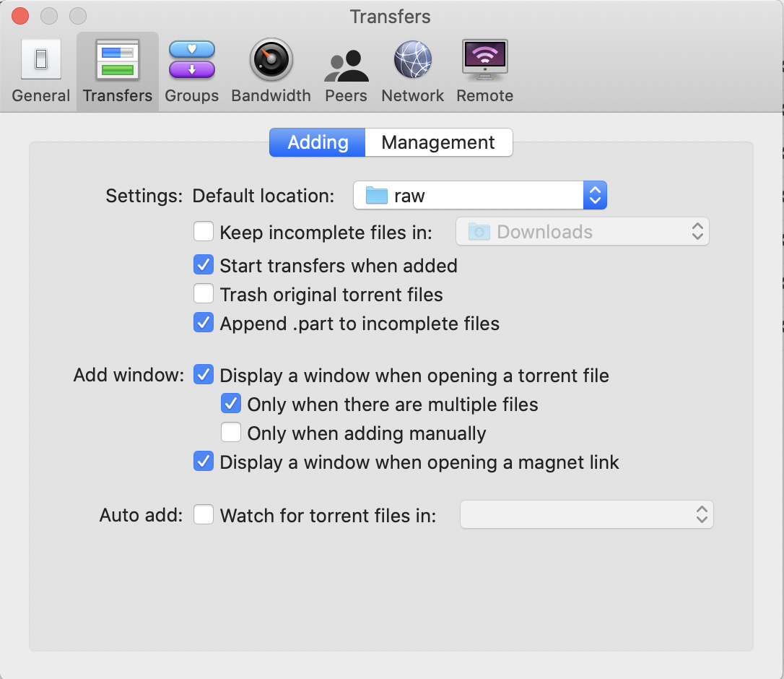784x679 pixels.
Task: Uncheck Display a window when opening a magnet link
Action: (x=204, y=462)
